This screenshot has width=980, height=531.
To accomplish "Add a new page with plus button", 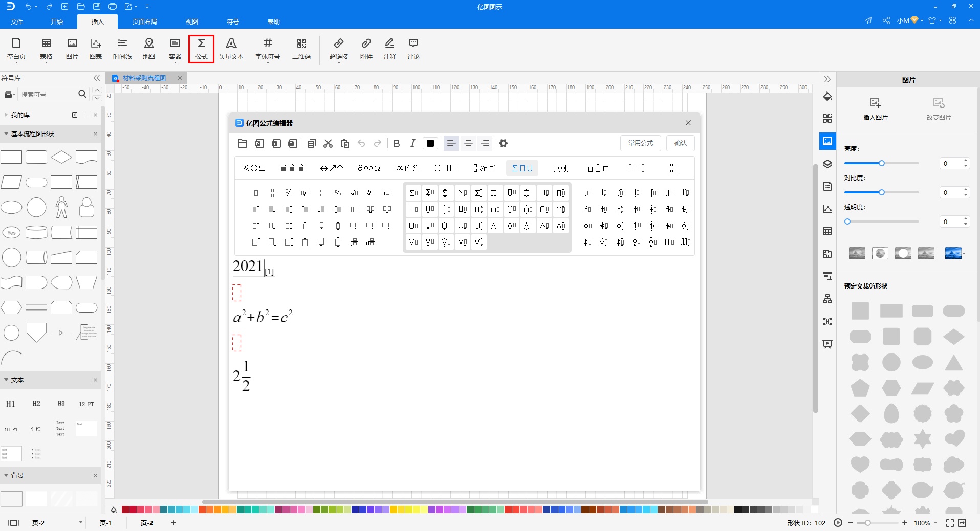I will tap(173, 523).
